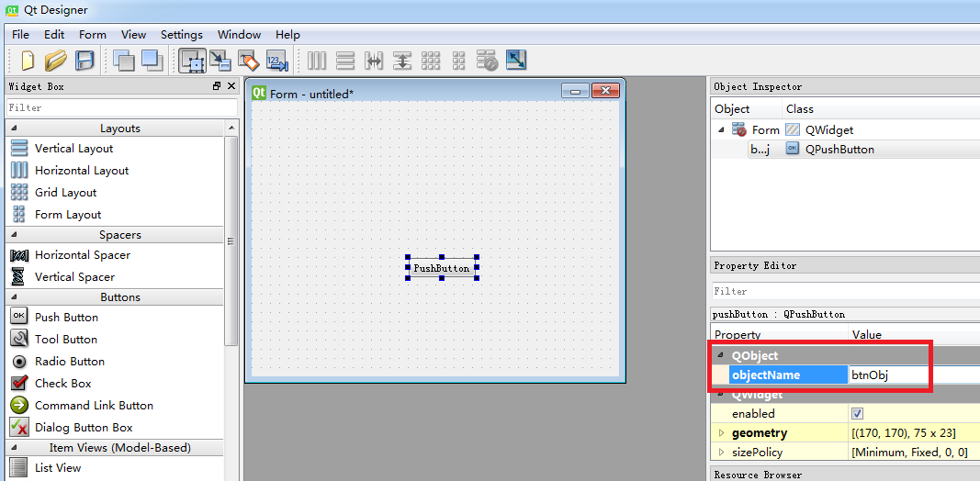This screenshot has height=481, width=980.
Task: Expand the geometry property
Action: (721, 433)
